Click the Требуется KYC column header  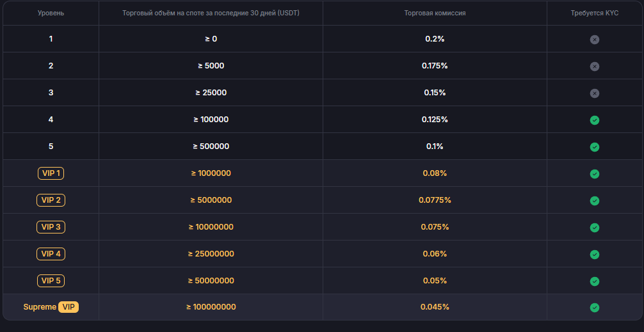coord(594,13)
